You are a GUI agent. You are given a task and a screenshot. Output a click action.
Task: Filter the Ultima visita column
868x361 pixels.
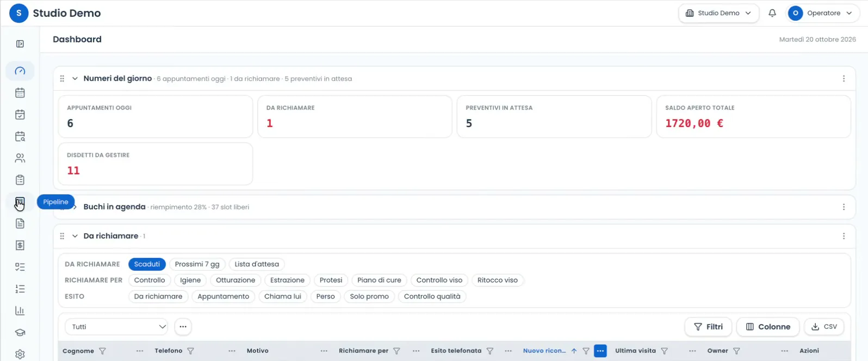coord(664,351)
